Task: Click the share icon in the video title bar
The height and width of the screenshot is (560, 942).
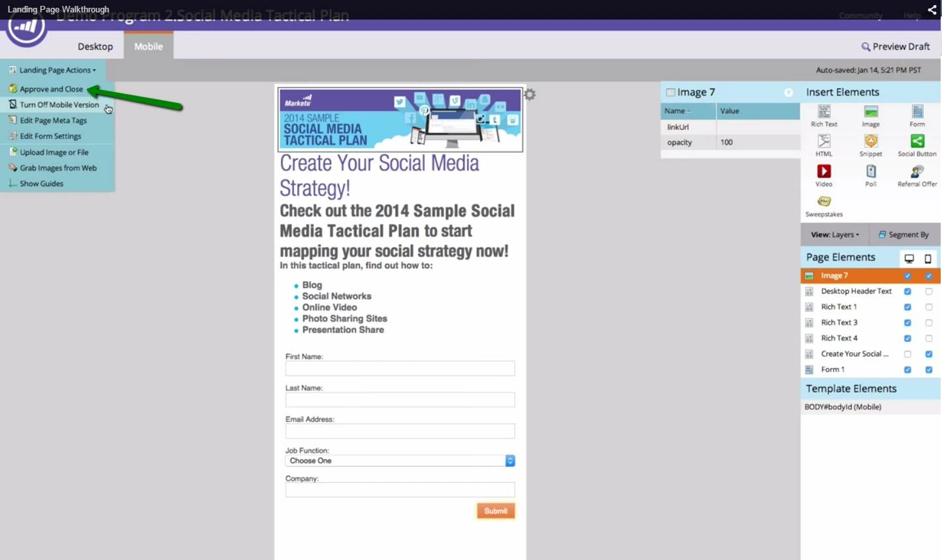Action: coord(932,9)
